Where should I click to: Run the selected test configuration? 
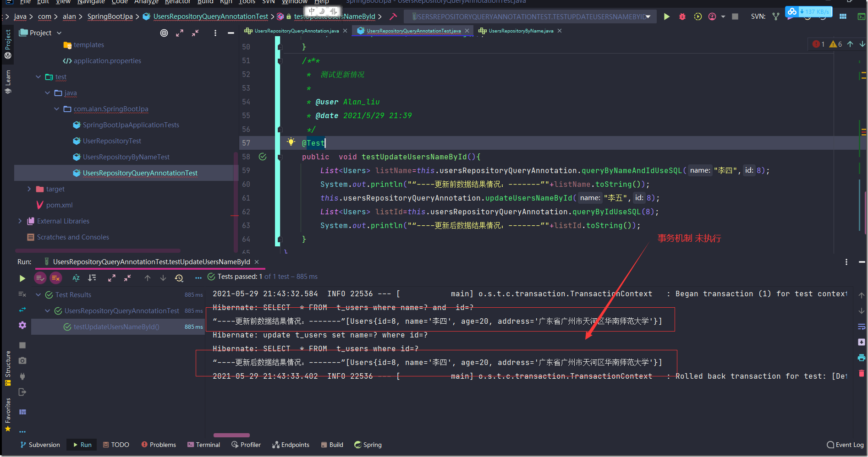[x=667, y=16]
